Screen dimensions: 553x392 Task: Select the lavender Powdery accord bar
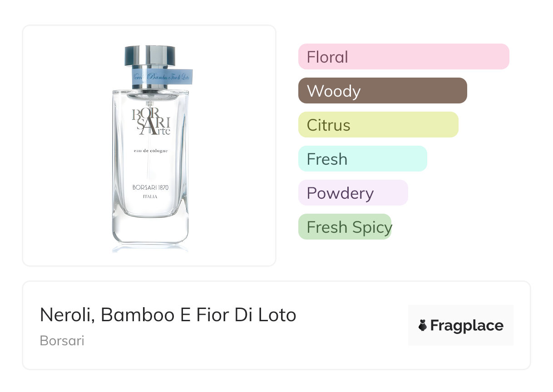click(353, 193)
